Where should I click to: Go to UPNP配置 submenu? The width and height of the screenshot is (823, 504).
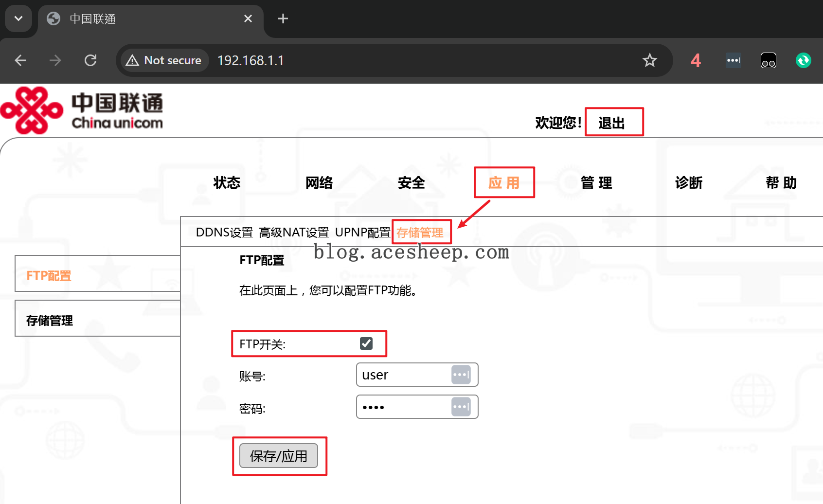click(363, 233)
